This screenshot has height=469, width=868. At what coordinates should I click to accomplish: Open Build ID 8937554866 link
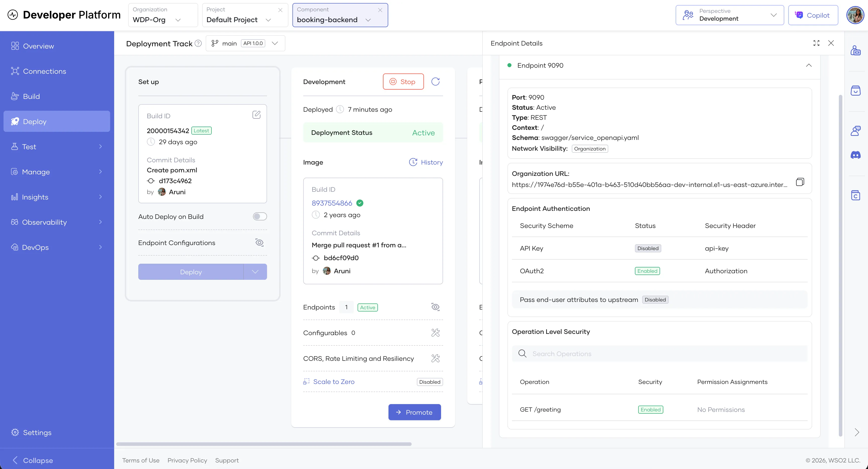click(332, 203)
